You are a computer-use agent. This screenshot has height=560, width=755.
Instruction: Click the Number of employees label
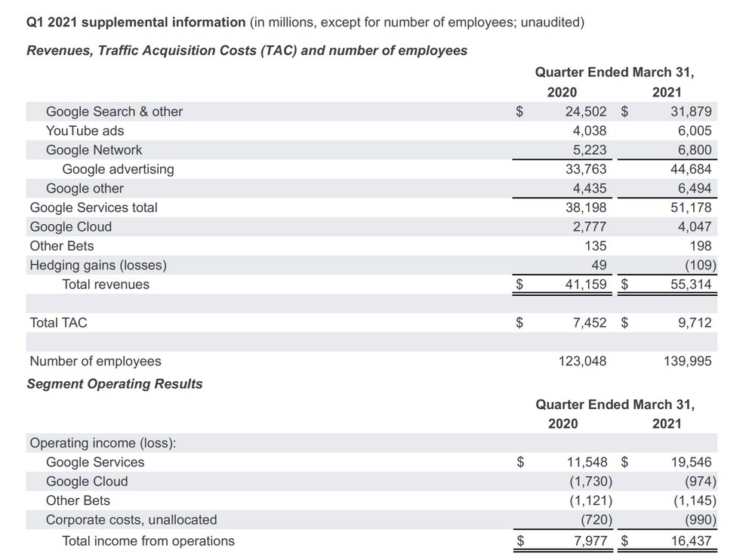[x=95, y=362]
